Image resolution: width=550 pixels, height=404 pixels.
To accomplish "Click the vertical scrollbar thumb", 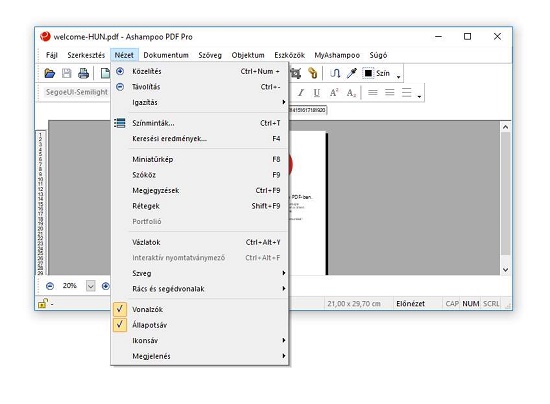I will click(x=505, y=194).
